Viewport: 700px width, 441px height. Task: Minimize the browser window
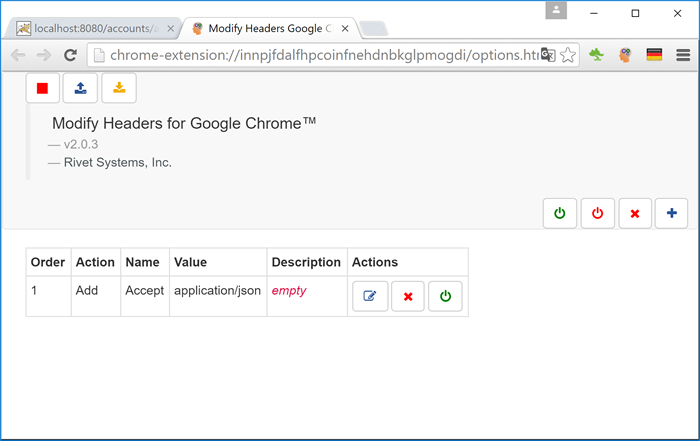(594, 13)
